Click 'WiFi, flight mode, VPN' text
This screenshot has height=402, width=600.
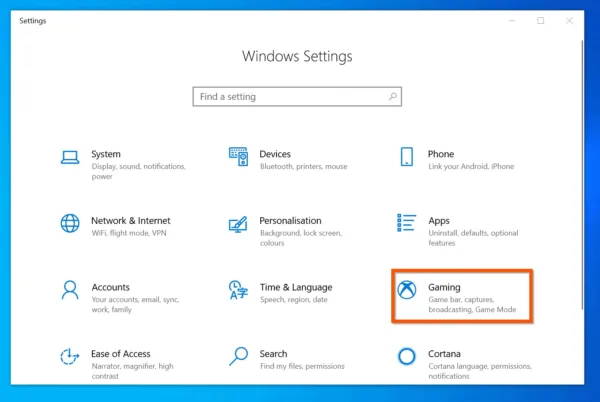click(129, 233)
